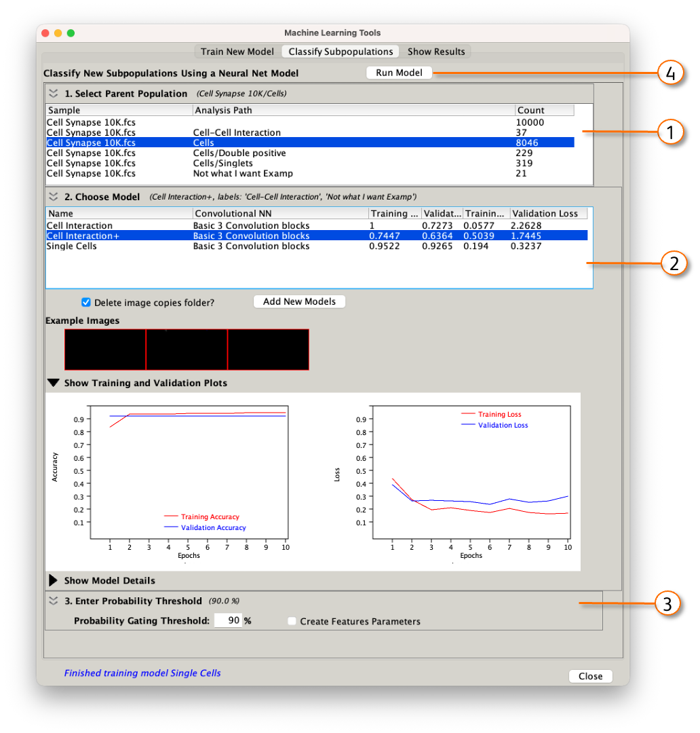
Task: Select the Cells/Singlets population row
Action: [x=222, y=164]
